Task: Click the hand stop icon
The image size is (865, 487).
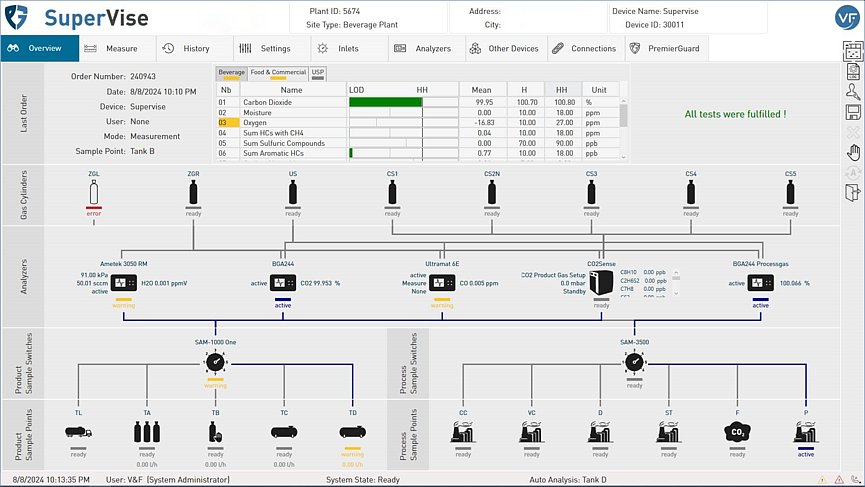Action: 852,151
